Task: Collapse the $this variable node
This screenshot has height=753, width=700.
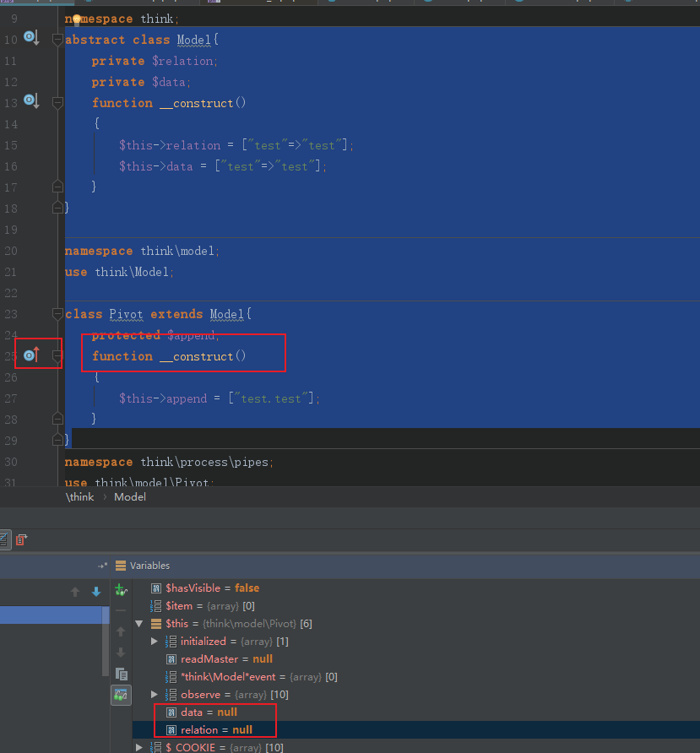Action: (139, 624)
